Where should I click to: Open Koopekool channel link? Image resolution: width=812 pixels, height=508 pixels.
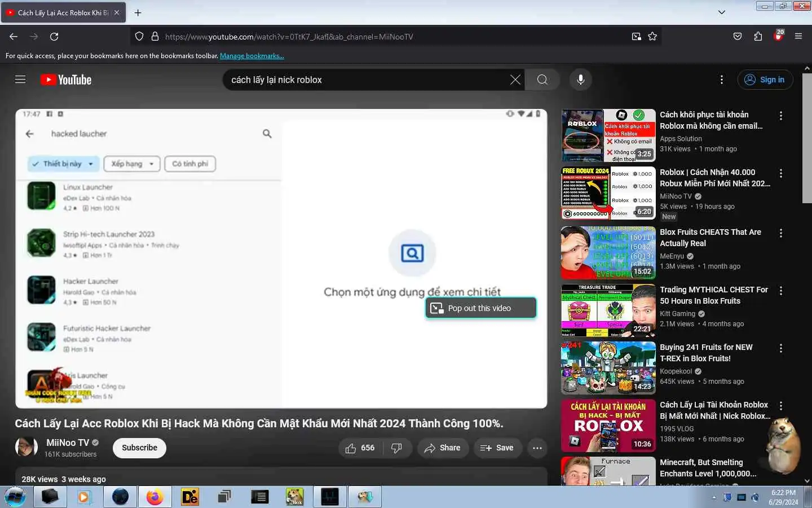pyautogui.click(x=676, y=371)
